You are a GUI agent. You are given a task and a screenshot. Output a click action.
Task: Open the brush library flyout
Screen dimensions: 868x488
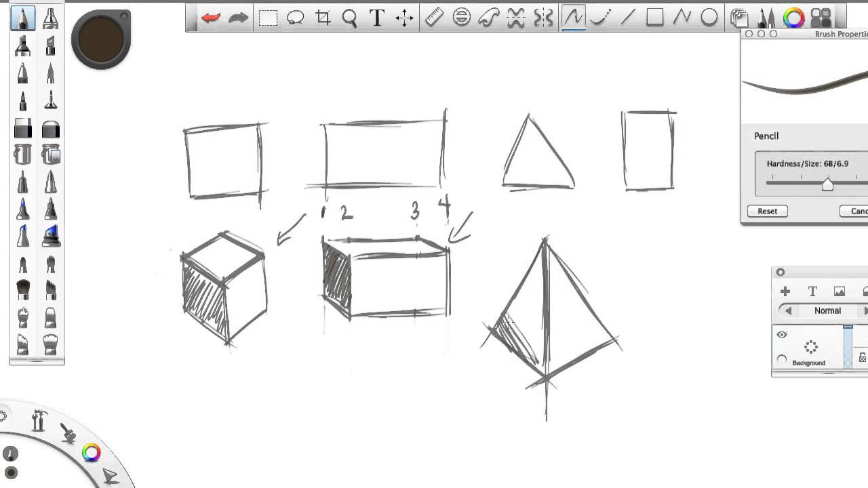click(766, 19)
